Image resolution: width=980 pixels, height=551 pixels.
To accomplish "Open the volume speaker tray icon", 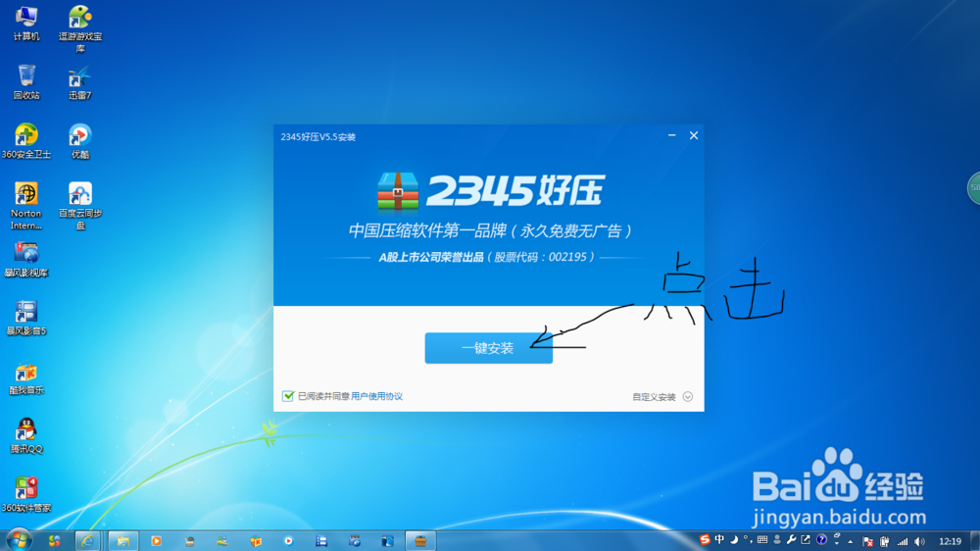I will 919,541.
